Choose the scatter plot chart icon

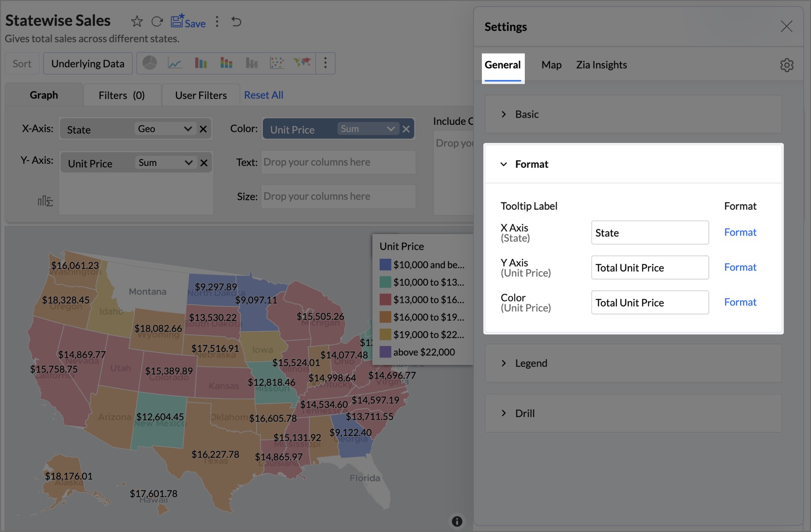coord(277,63)
